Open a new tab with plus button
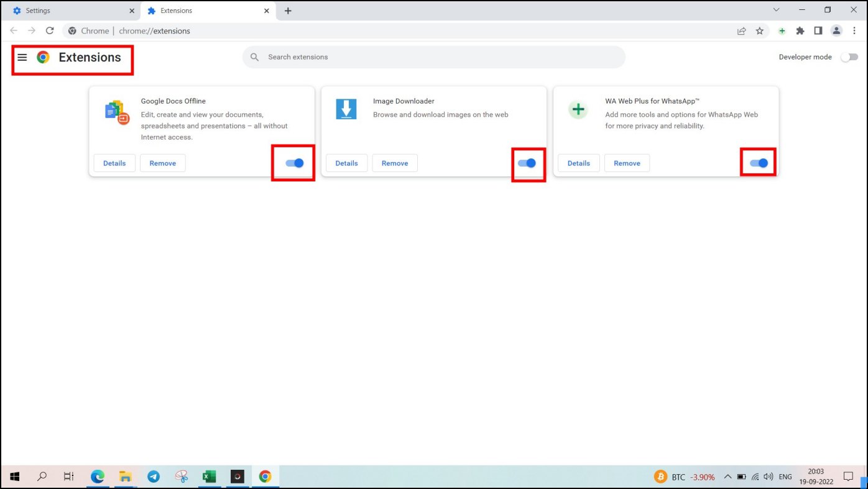Image resolution: width=868 pixels, height=489 pixels. pyautogui.click(x=288, y=11)
